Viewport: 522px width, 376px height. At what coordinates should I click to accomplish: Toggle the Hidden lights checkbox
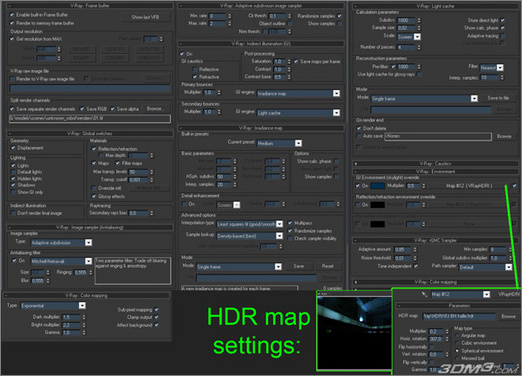coord(13,179)
